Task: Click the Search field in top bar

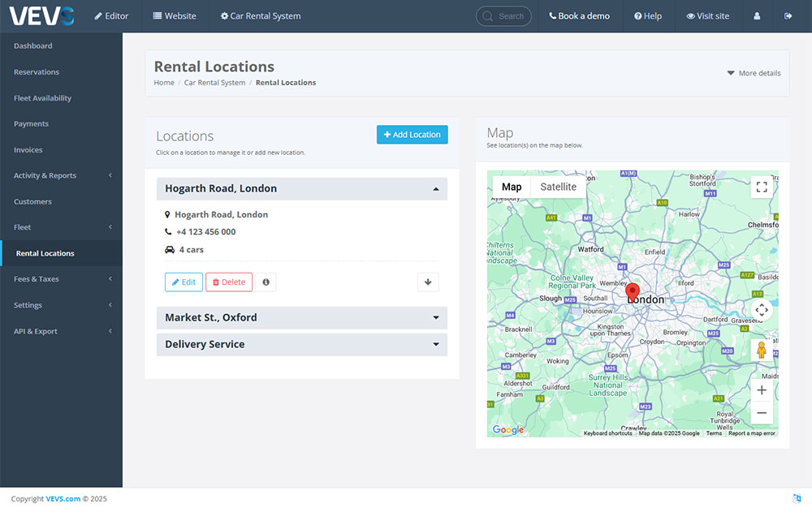Action: (x=504, y=16)
